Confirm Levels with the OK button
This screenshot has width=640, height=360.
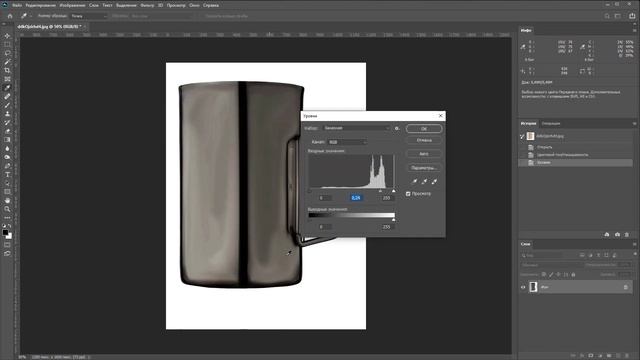[424, 129]
